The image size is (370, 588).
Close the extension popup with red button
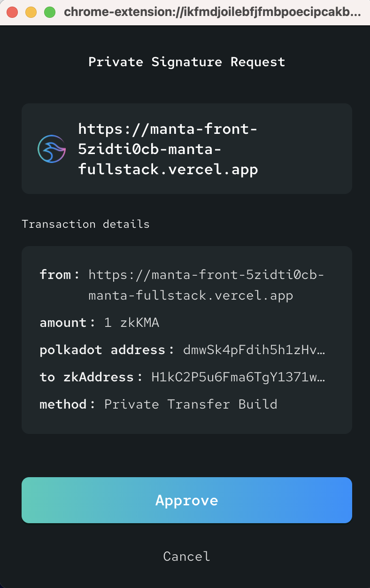tap(12, 12)
